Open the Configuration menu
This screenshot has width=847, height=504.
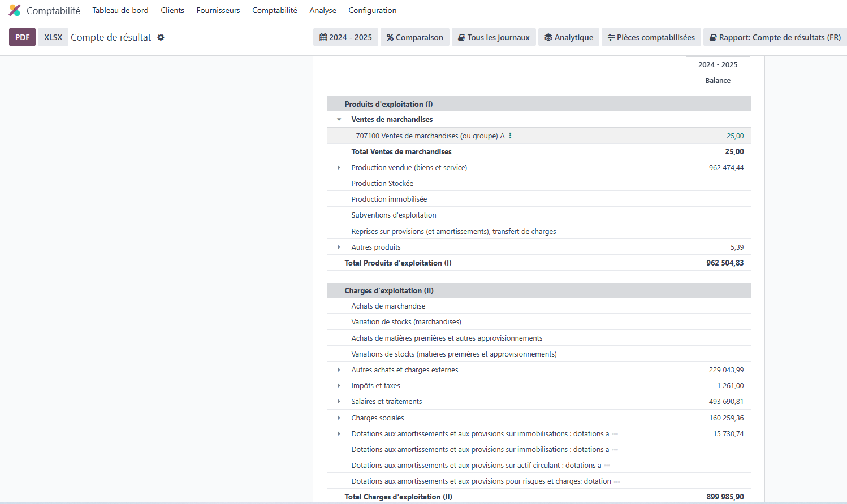(x=372, y=10)
